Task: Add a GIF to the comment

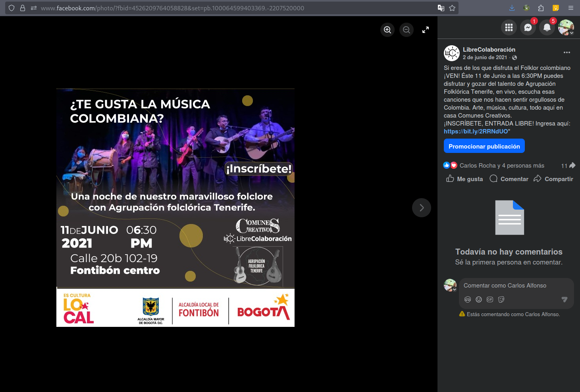Action: [490, 299]
